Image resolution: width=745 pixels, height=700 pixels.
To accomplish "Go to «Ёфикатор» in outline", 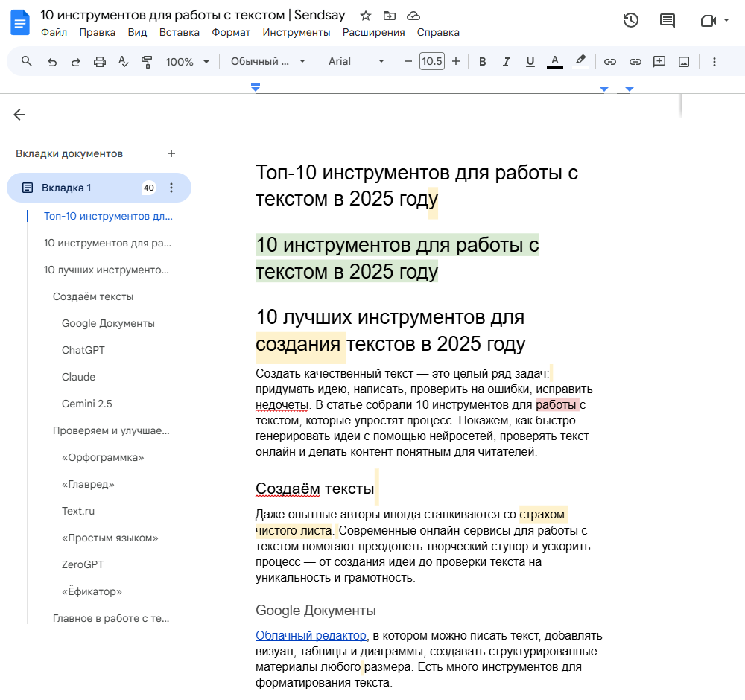I will point(92,592).
